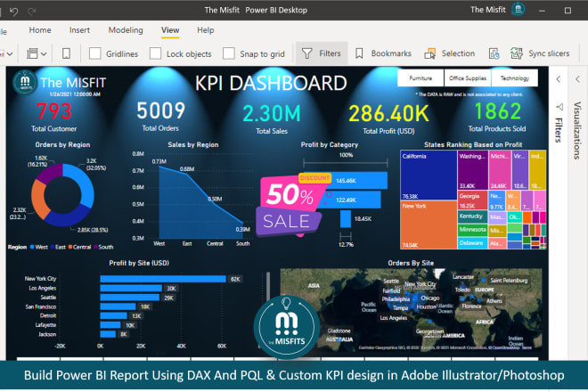Expand the collapsed Filters pane chevron

pyautogui.click(x=559, y=79)
